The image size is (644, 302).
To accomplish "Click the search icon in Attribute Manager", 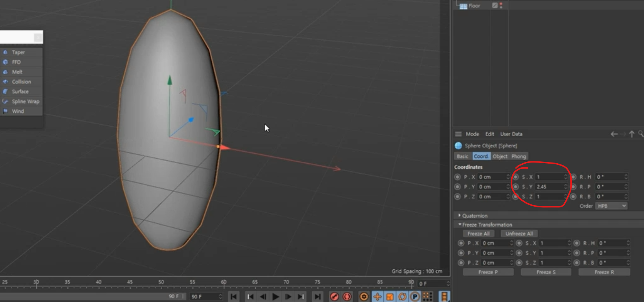I will [641, 134].
